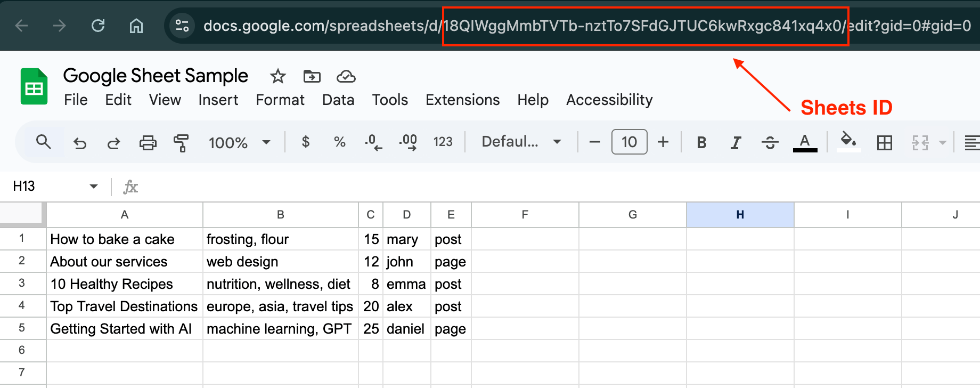
Task: Select cell 'How to bake a cake'
Action: [125, 239]
